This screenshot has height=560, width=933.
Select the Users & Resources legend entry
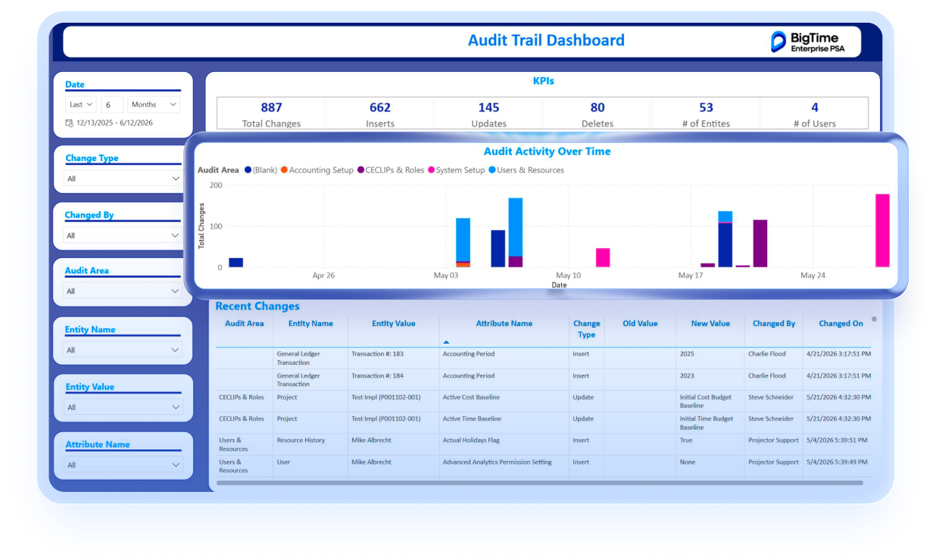(526, 170)
